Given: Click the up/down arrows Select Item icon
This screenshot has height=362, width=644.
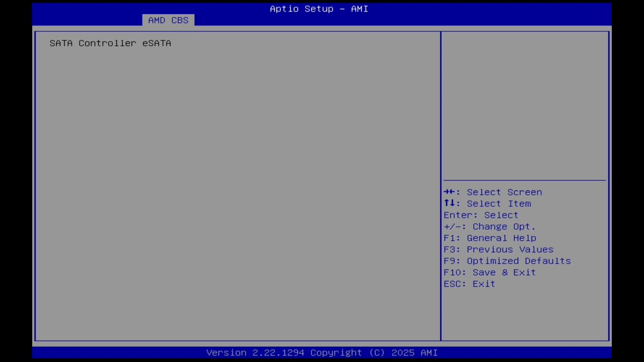Looking at the screenshot, I should pos(450,203).
